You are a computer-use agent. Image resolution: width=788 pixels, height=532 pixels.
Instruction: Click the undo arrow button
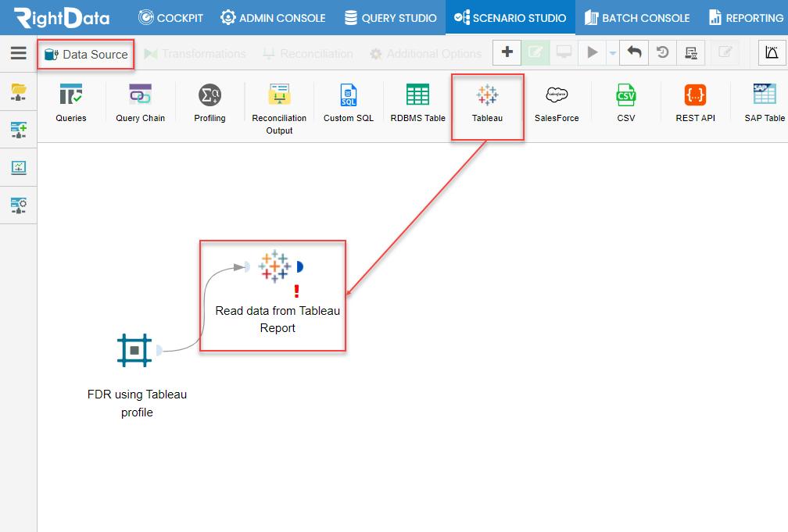tap(634, 52)
